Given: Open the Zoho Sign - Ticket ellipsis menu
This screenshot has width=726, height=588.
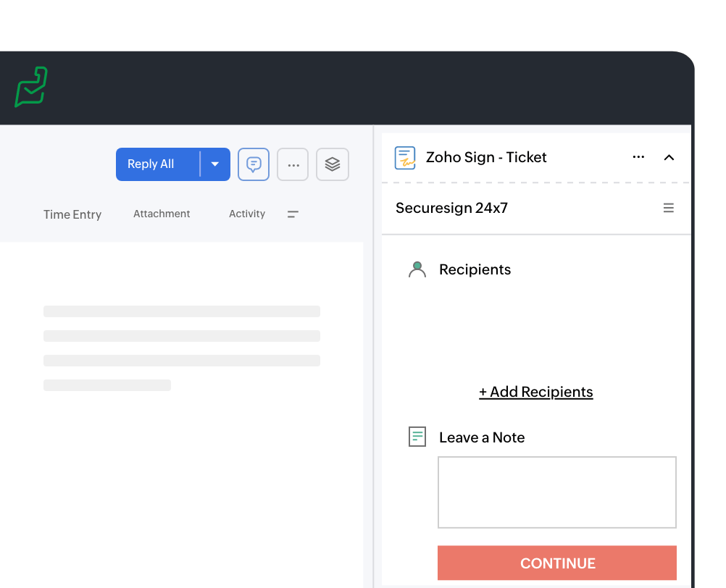Looking at the screenshot, I should point(638,157).
